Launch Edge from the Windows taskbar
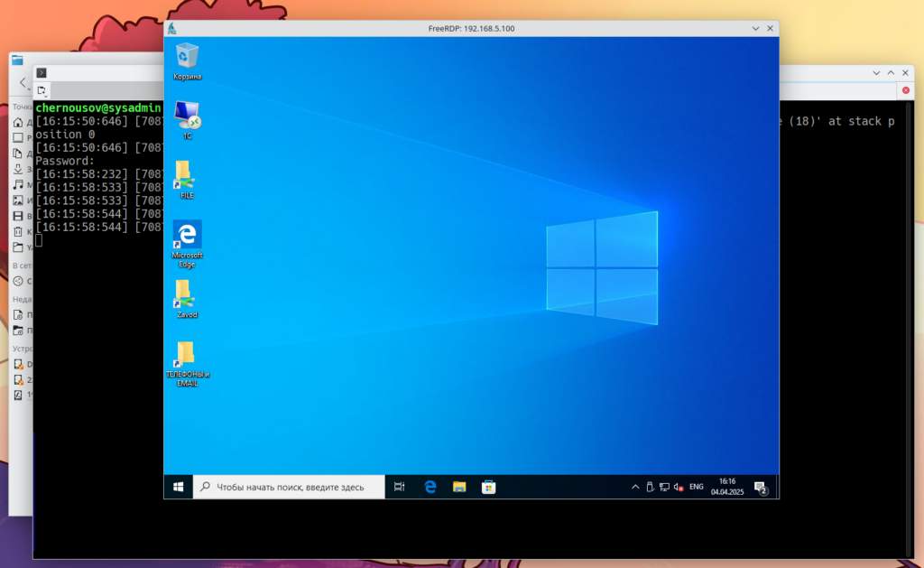The image size is (924, 568). pos(430,487)
